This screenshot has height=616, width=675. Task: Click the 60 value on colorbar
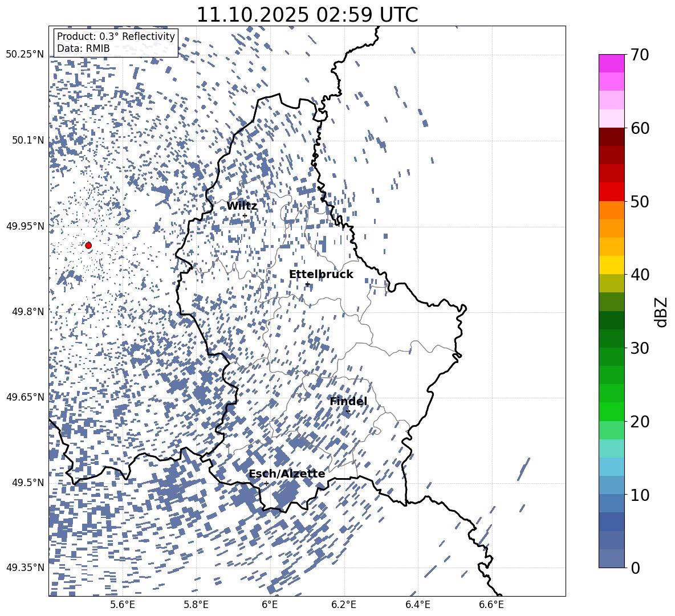640,128
